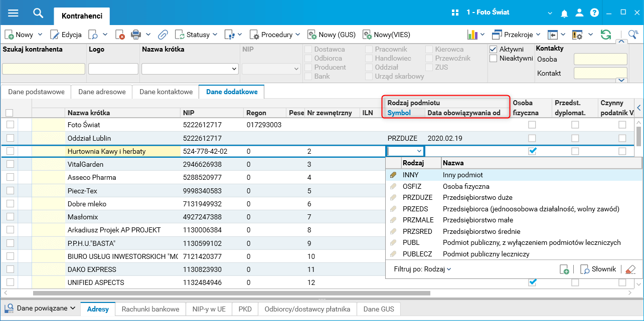Click the green refresh icon
This screenshot has width=644, height=321.
pos(606,35)
